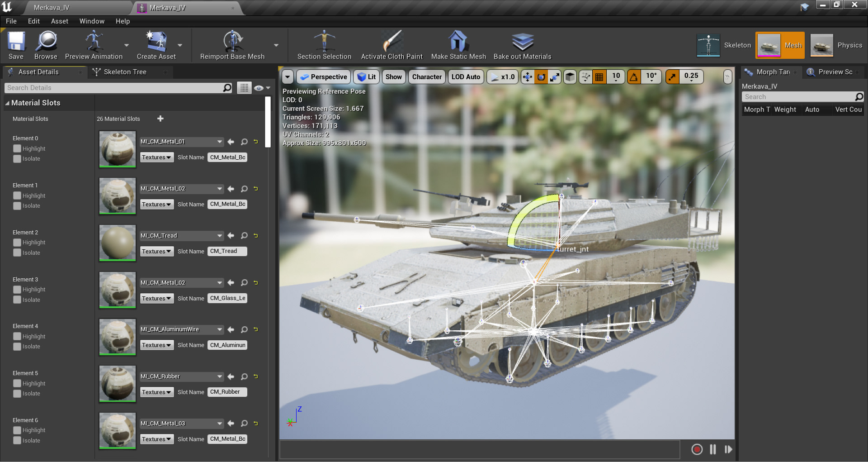This screenshot has height=462, width=868.
Task: Open Preview Animation dropdown arrow
Action: (x=127, y=45)
